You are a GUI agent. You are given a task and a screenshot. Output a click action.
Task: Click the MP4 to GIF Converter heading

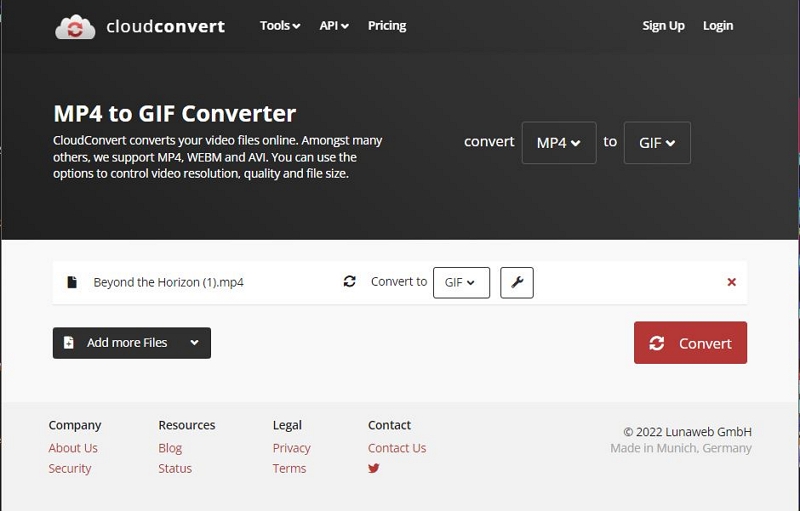click(x=174, y=113)
